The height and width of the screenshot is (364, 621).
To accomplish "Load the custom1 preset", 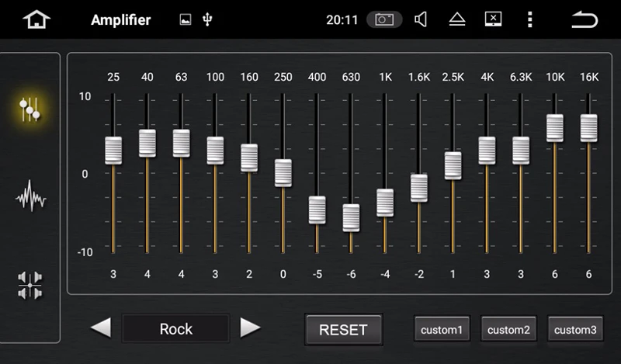I will [x=442, y=329].
